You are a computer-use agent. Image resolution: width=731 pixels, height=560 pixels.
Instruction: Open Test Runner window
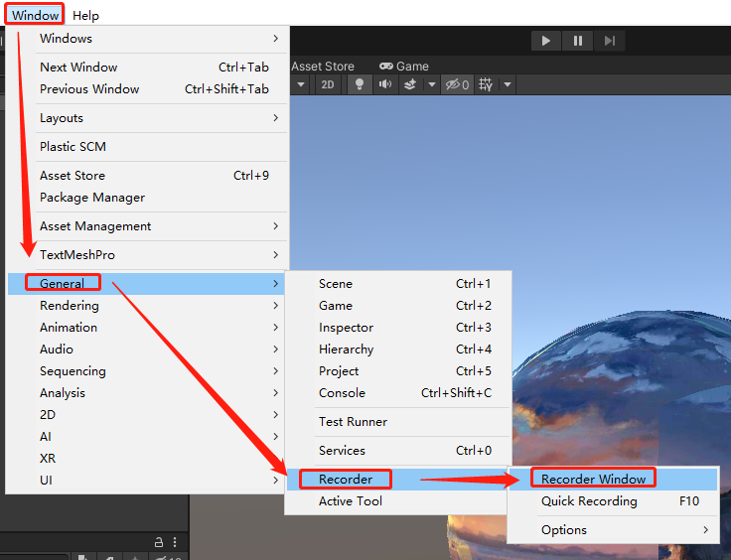398,422
